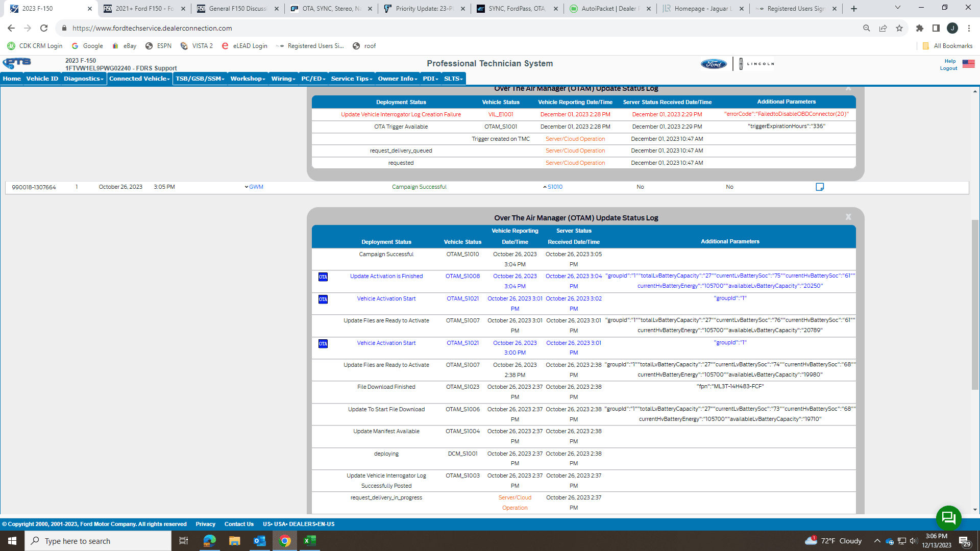
Task: Bookmark this page with the star icon
Action: point(899,28)
